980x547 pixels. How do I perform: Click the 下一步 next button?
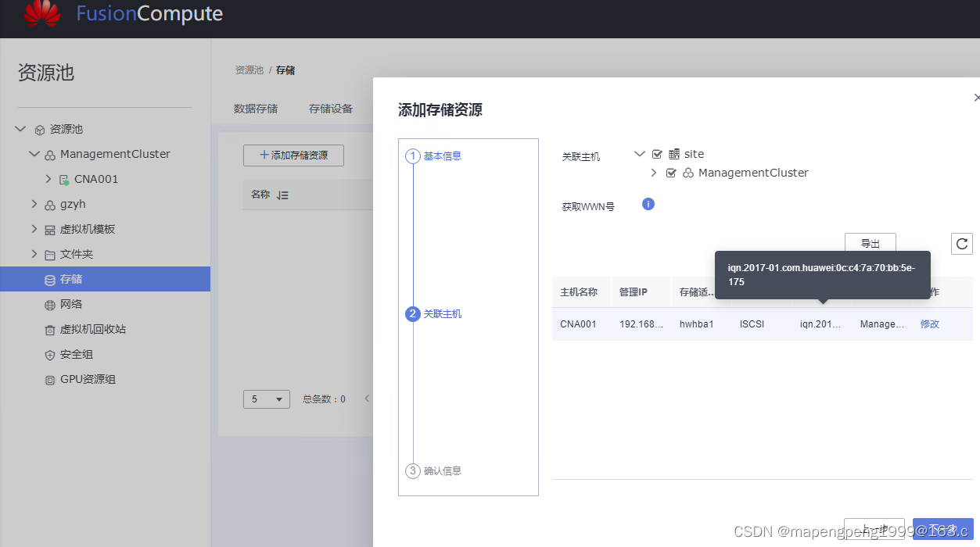tap(943, 529)
